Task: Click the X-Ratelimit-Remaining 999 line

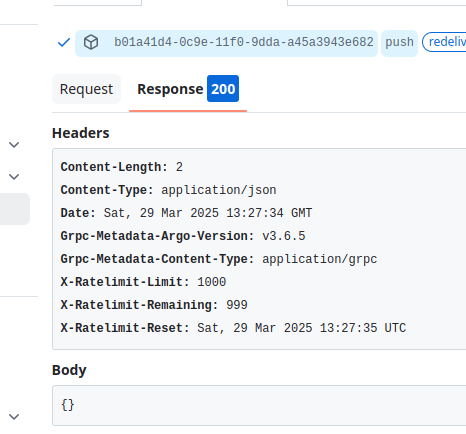Action: 154,305
